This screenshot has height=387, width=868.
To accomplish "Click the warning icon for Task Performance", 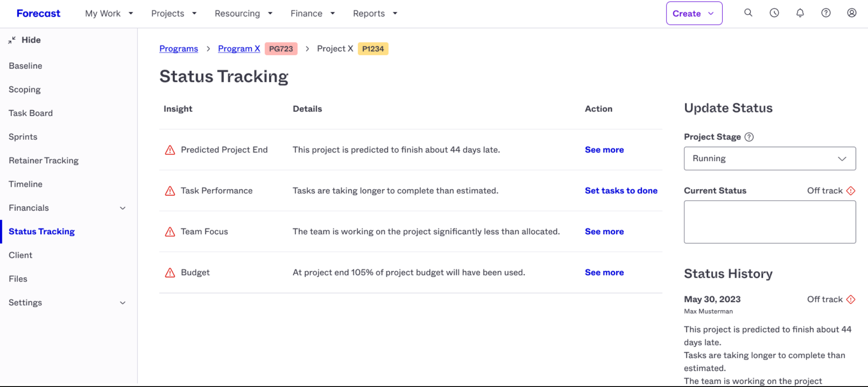I will [170, 191].
